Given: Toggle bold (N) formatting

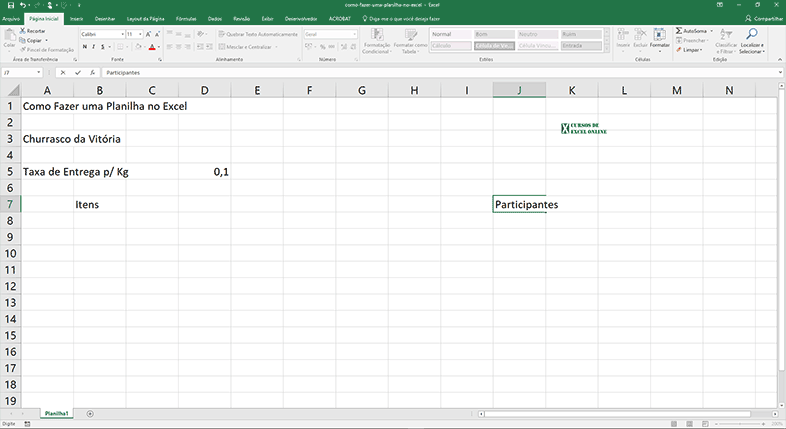Looking at the screenshot, I should (85, 47).
